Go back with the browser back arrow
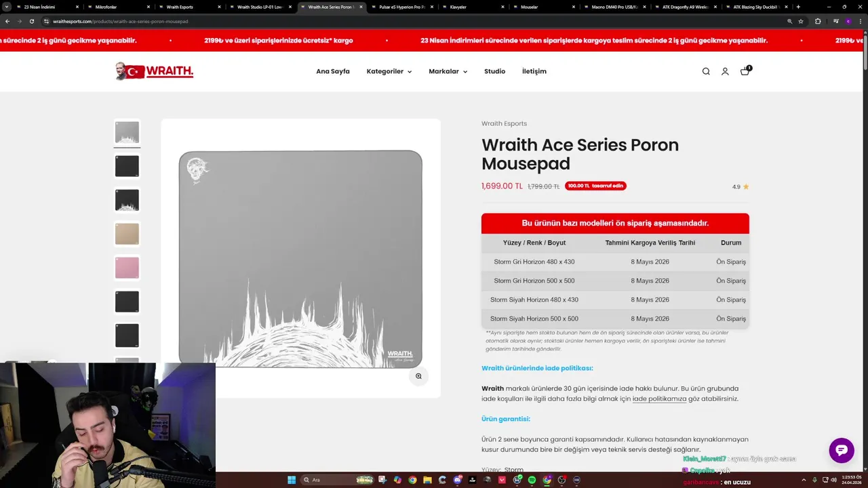868x488 pixels. coord(7,21)
